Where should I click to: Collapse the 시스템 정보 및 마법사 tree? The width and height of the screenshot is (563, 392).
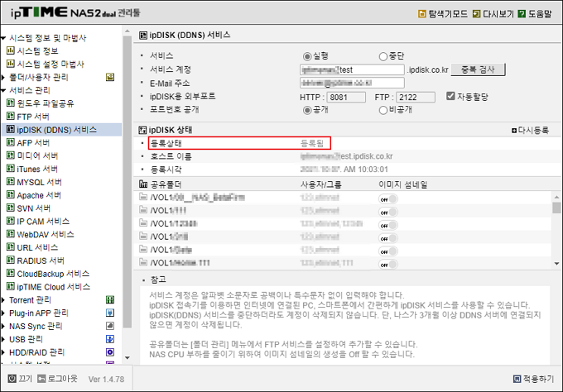click(3, 38)
